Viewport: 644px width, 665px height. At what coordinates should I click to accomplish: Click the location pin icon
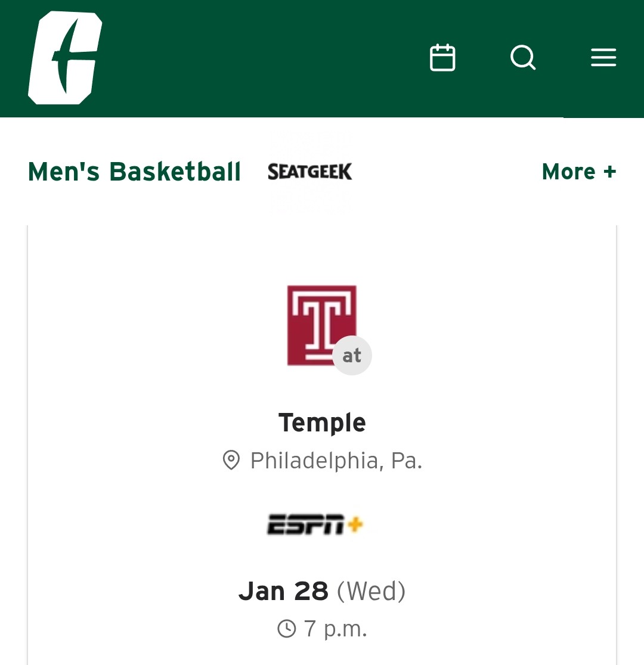pos(231,461)
